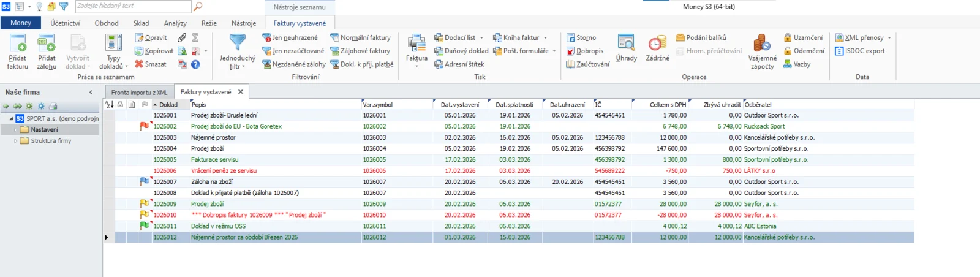Click Podání balíků
Screen dimensions: 980x277
(x=701, y=37)
